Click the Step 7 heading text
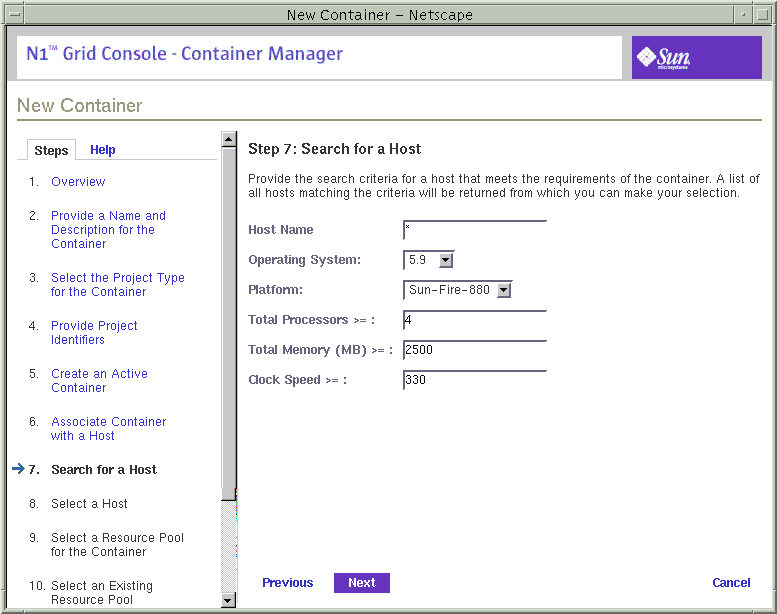This screenshot has width=777, height=614. [334, 149]
